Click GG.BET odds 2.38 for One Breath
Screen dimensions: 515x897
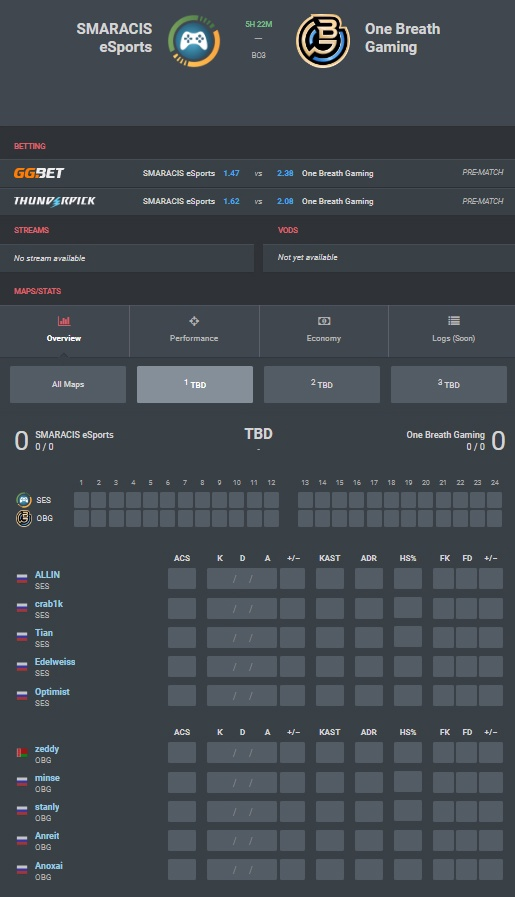point(285,173)
